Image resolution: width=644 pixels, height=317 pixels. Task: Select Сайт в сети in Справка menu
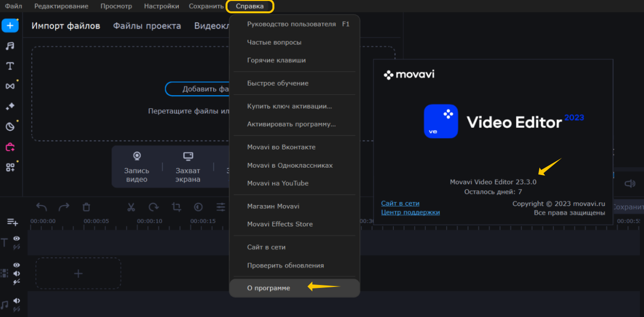pyautogui.click(x=295, y=247)
